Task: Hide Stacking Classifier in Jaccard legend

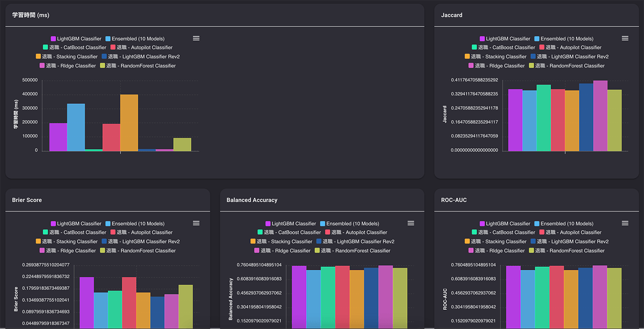Action: 496,56
